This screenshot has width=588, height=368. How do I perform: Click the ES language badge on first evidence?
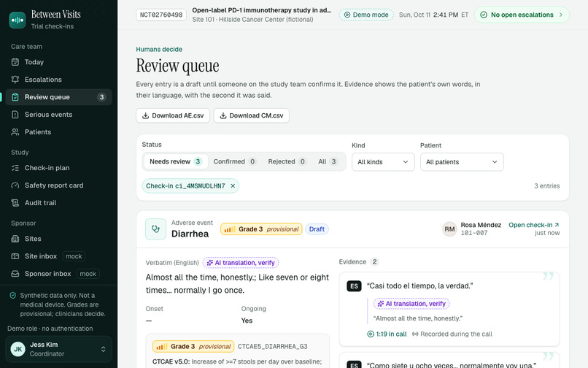[354, 286]
